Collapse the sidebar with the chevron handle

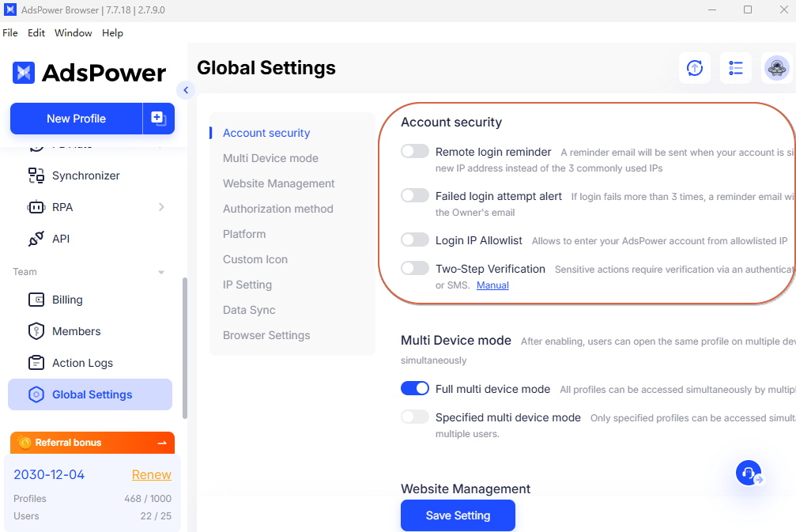(x=186, y=90)
